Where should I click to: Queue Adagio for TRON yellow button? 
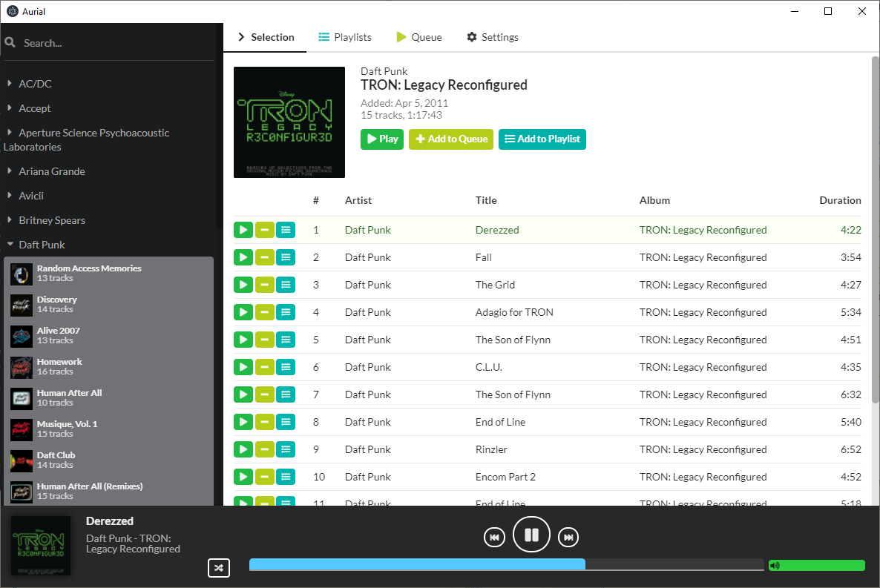264,312
